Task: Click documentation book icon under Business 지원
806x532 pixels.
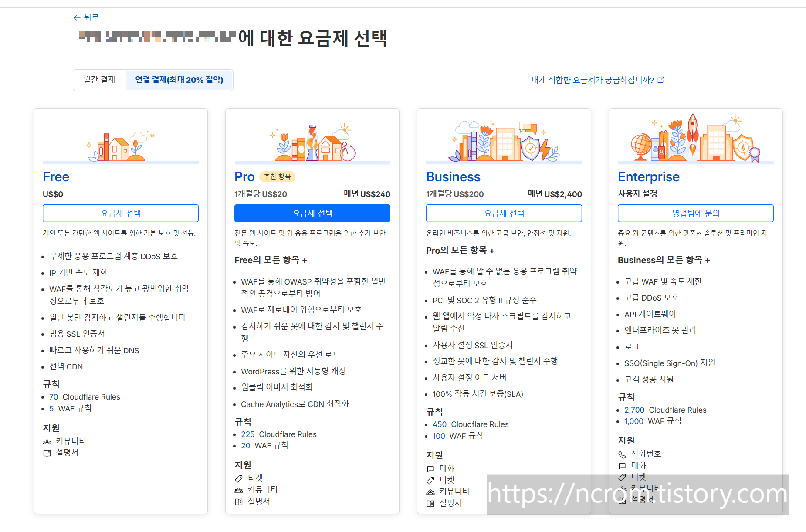Action: click(430, 504)
